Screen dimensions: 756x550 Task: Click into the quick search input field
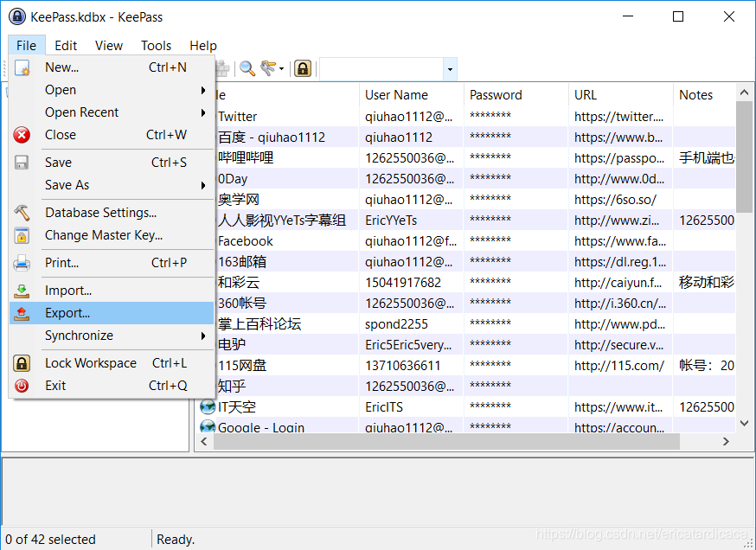coord(381,69)
